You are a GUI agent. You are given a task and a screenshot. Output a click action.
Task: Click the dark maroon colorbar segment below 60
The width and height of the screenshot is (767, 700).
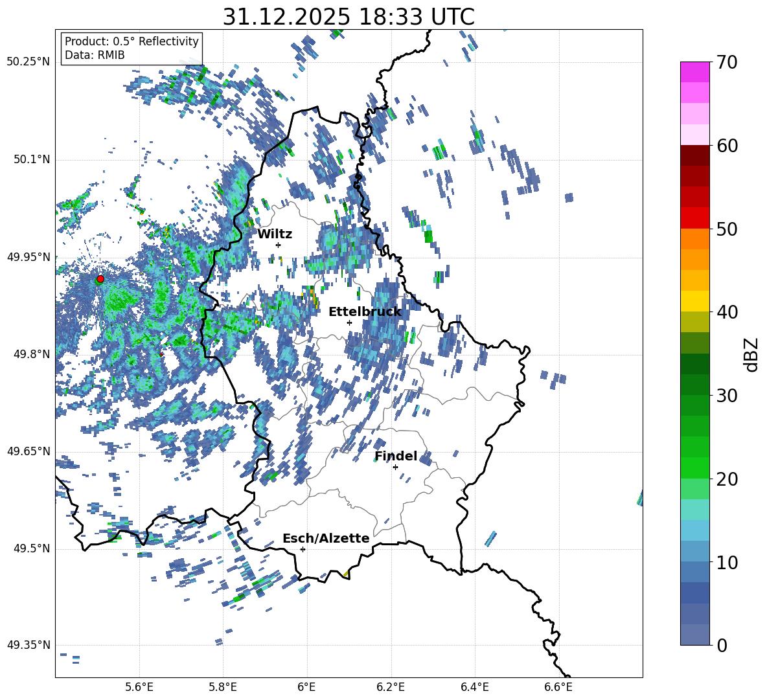[x=694, y=155]
